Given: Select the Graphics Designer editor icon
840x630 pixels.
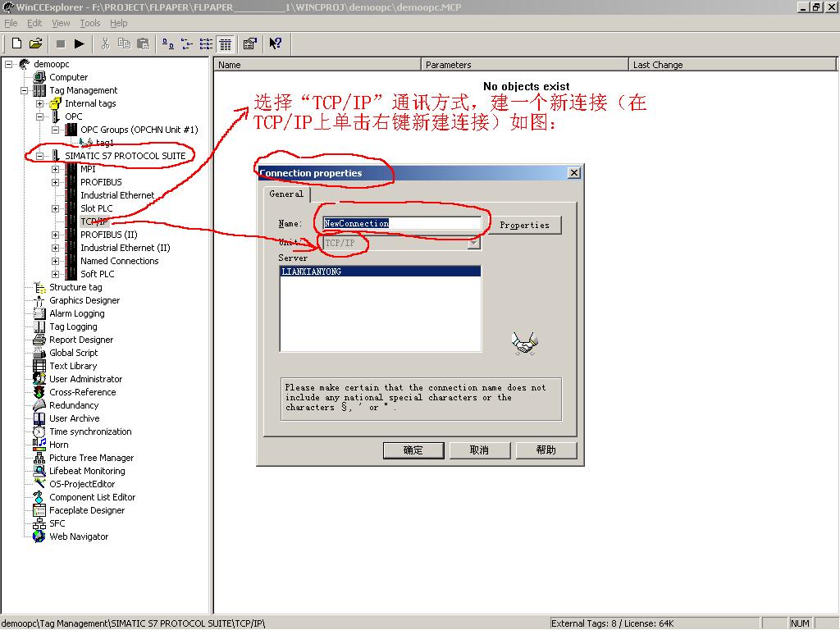Looking at the screenshot, I should tap(39, 300).
